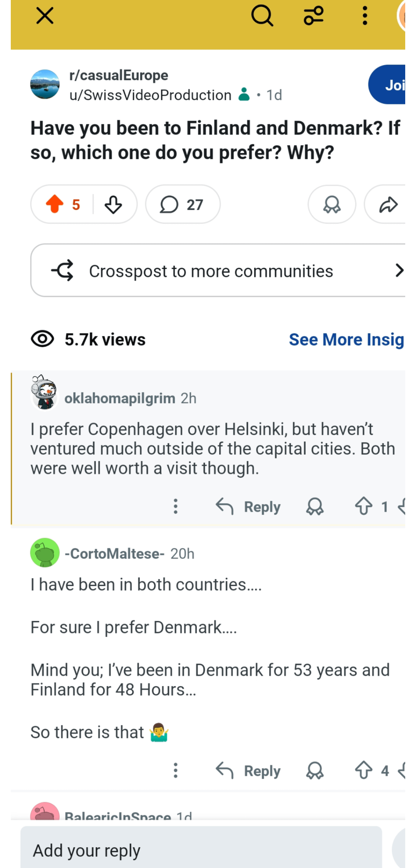Reply to oklahomapilgrim's comment
This screenshot has width=416, height=868.
pos(248,506)
